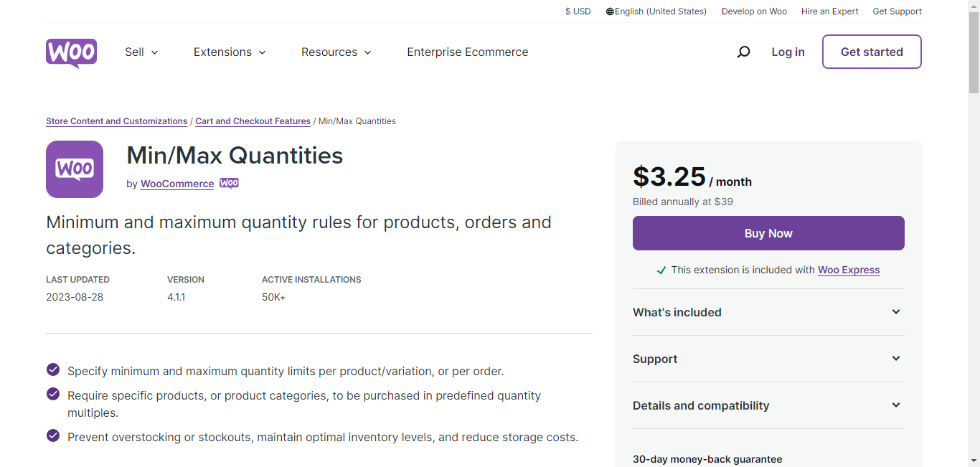Open the Sell dropdown menu

(x=141, y=52)
